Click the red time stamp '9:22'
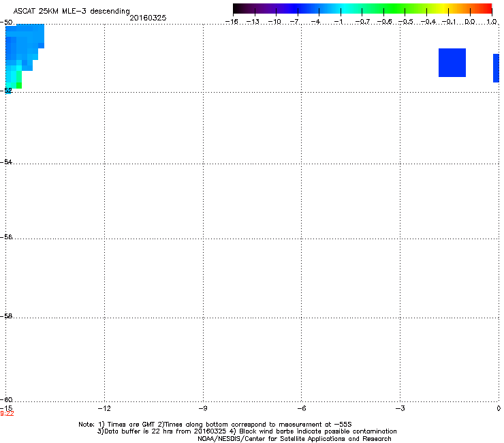This screenshot has height=443, width=504. [7, 414]
